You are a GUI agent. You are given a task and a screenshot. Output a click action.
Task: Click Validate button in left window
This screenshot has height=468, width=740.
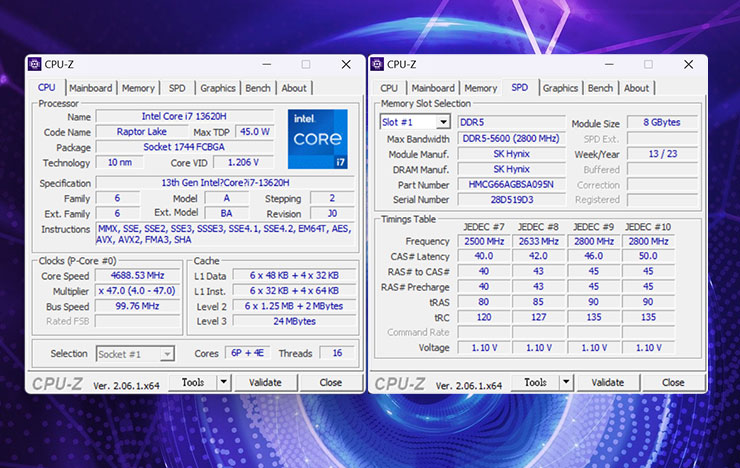(265, 382)
